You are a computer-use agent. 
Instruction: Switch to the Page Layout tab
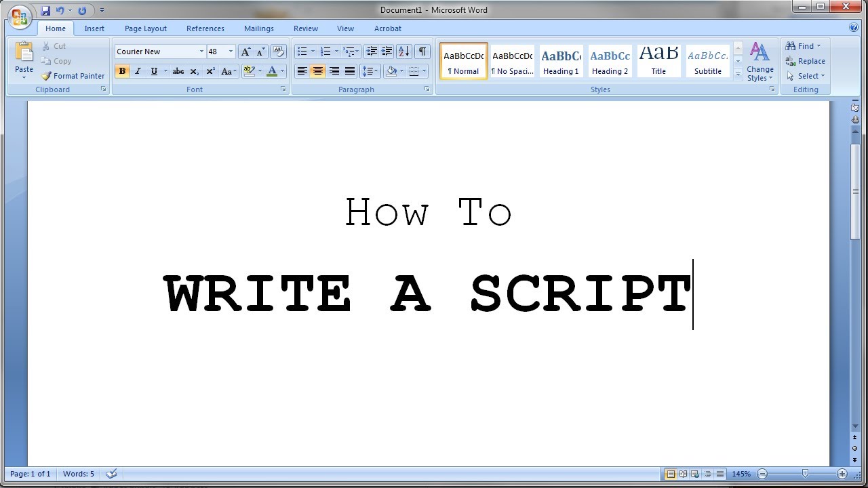click(x=146, y=28)
